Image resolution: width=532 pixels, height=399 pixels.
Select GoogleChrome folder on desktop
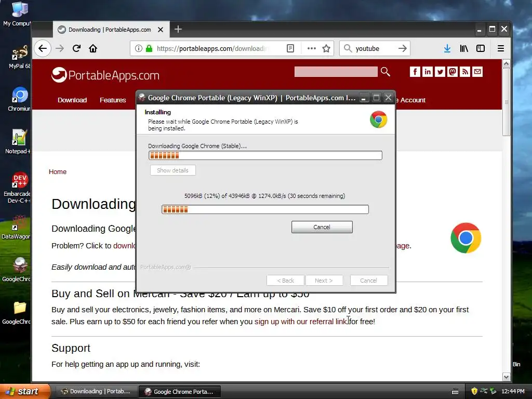[16, 312]
